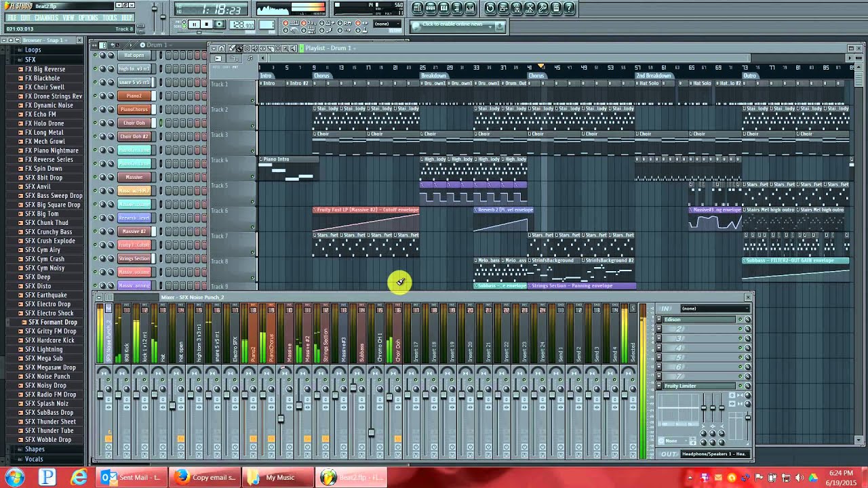The height and width of the screenshot is (488, 868).
Task: Select the mute tool in Playlist toolbar
Action: click(x=254, y=48)
